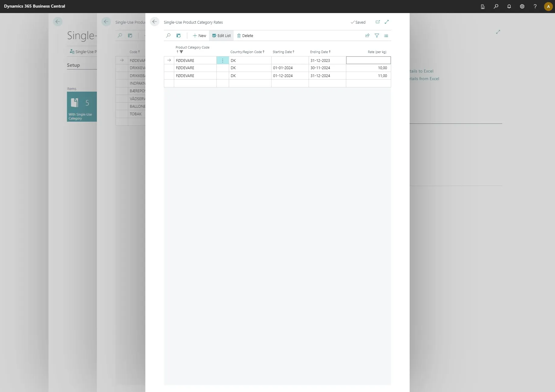Open the filter pane icon
The image size is (555, 392).
point(377,35)
